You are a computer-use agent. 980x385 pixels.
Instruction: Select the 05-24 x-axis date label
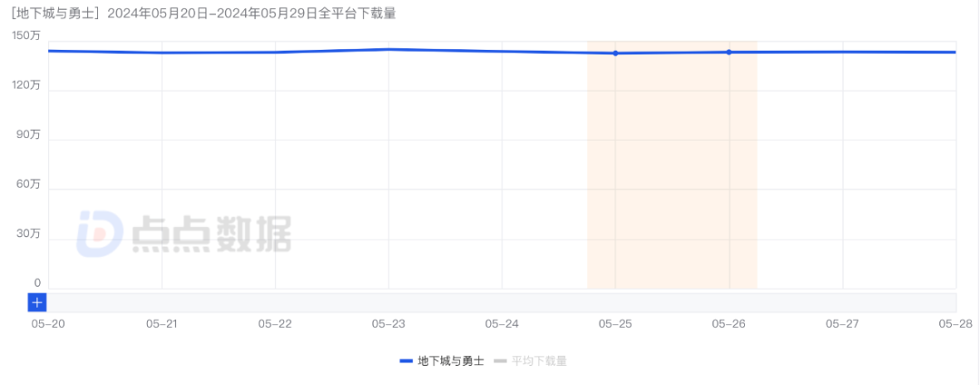tap(502, 323)
